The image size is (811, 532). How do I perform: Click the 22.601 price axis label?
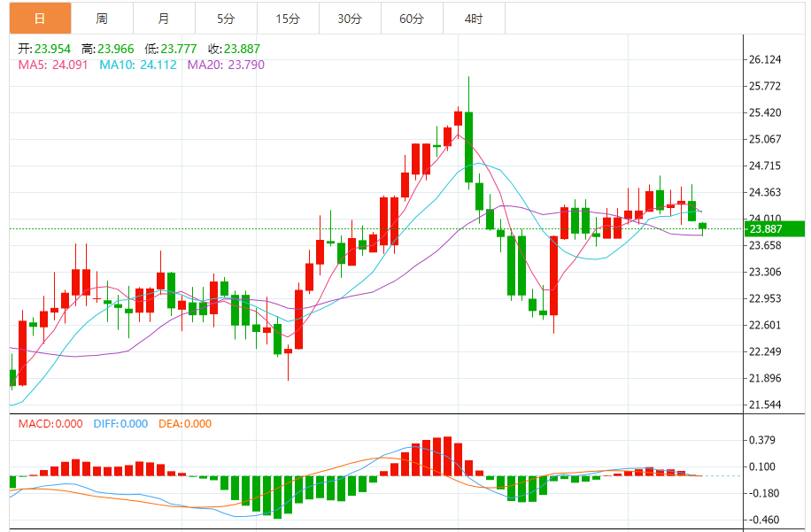[765, 325]
